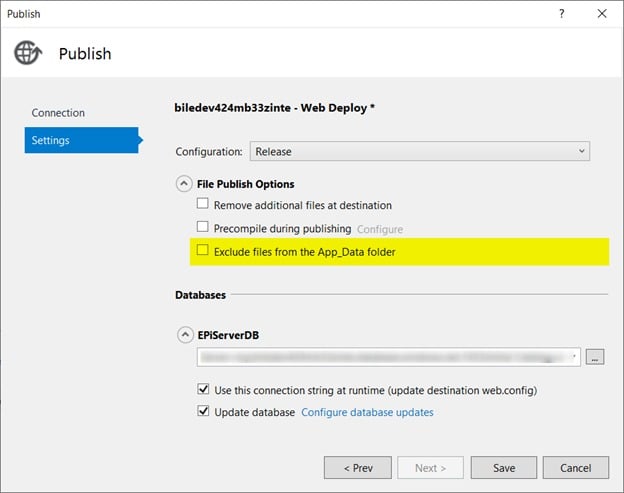624x493 pixels.
Task: Close the Publish dialog window
Action: (601, 14)
